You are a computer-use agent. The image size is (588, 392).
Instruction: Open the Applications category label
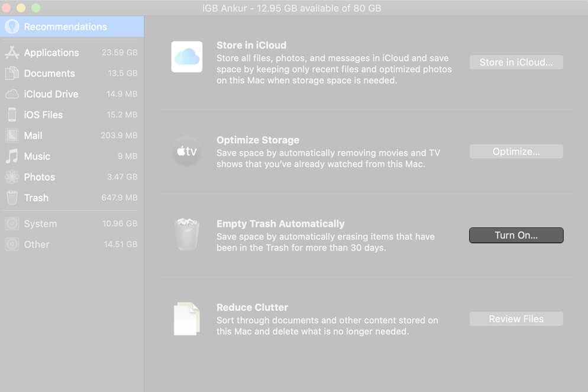[51, 53]
